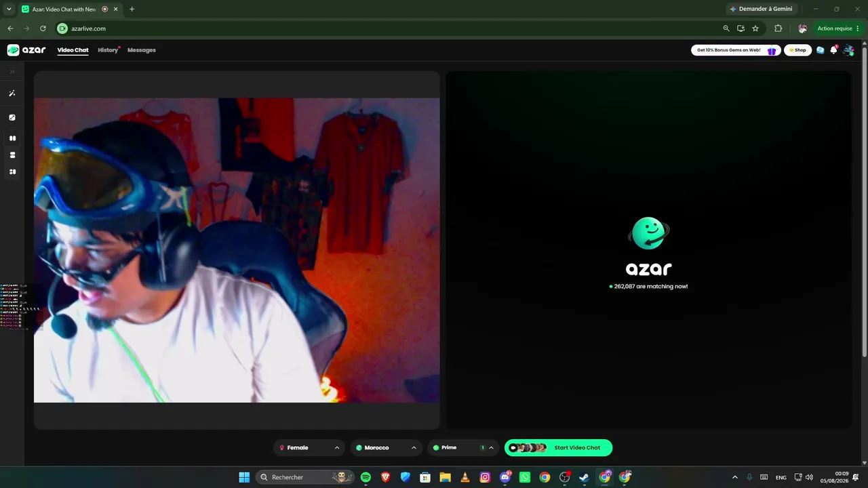Open Steam from the taskbar

(x=585, y=477)
